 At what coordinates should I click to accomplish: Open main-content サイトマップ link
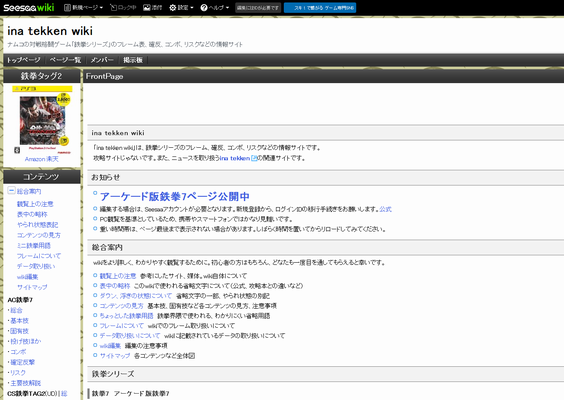[115, 356]
